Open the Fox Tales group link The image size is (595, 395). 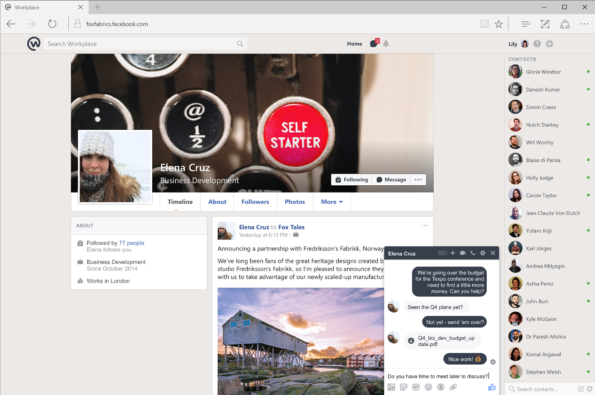pyautogui.click(x=291, y=227)
